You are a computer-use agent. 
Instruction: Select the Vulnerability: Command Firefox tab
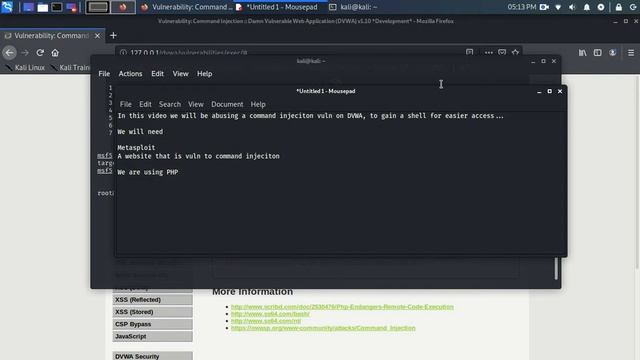[x=52, y=36]
